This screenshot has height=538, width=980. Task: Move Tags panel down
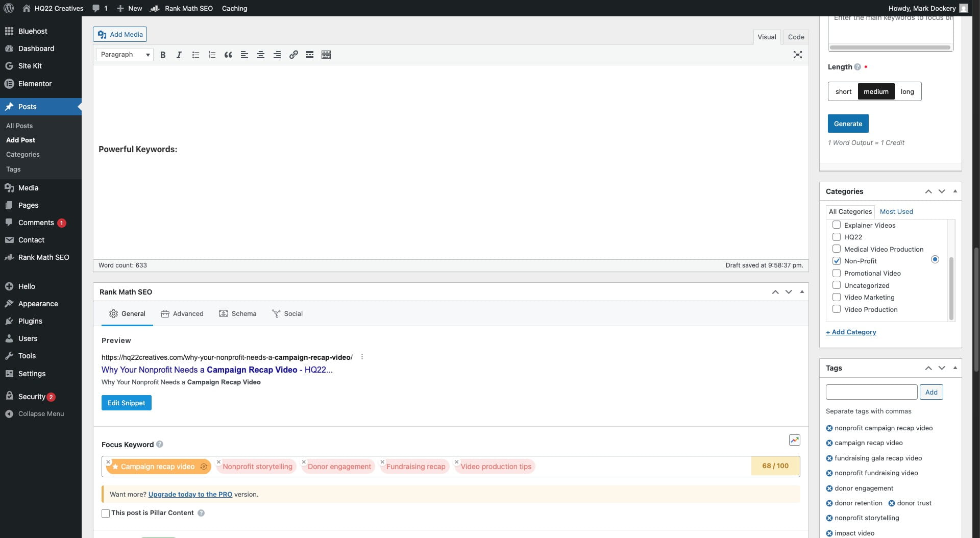pos(942,368)
